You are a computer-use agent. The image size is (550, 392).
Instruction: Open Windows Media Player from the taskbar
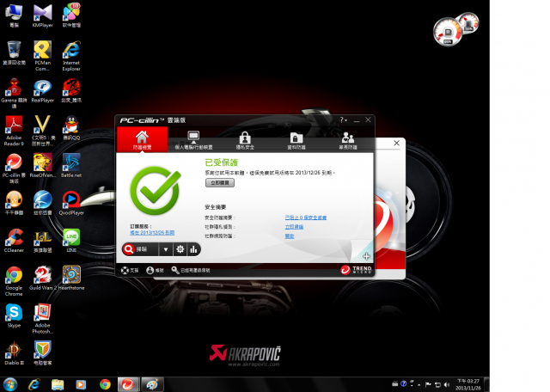click(x=81, y=384)
